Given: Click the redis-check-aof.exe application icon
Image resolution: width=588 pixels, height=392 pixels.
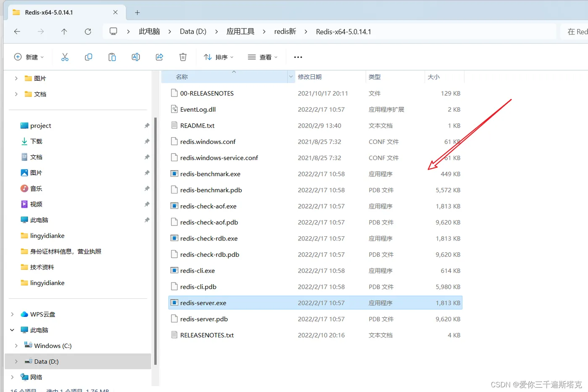Looking at the screenshot, I should click(x=174, y=206).
